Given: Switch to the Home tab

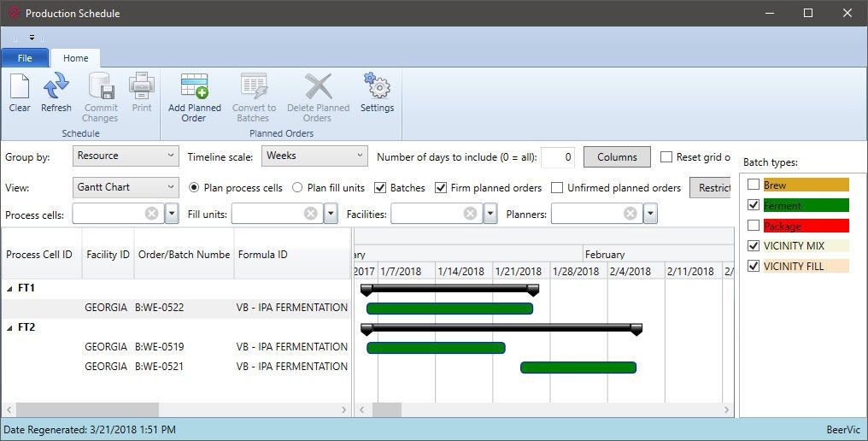Looking at the screenshot, I should (x=75, y=58).
